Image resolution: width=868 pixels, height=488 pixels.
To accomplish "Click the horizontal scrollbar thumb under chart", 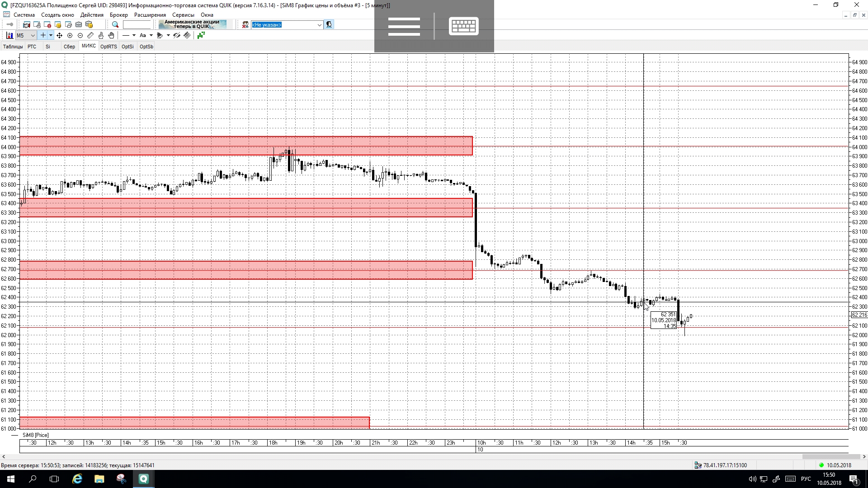I will [x=830, y=456].
